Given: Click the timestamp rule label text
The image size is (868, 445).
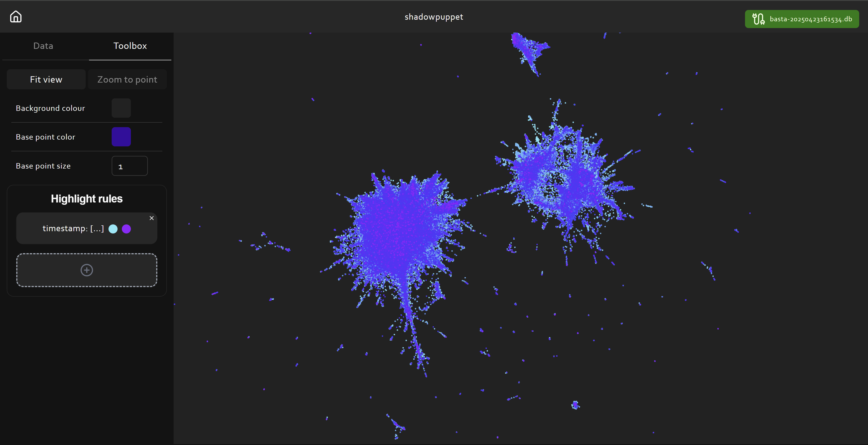Looking at the screenshot, I should tap(73, 228).
